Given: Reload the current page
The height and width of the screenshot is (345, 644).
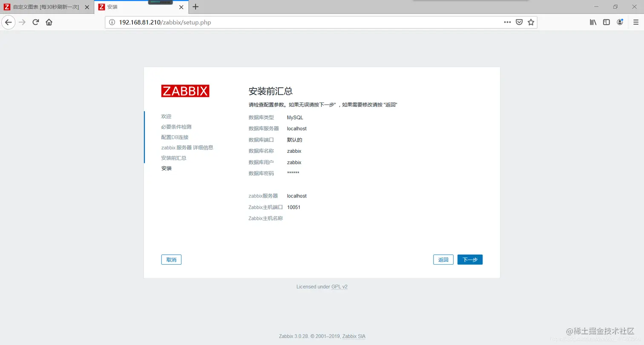Looking at the screenshot, I should [36, 22].
